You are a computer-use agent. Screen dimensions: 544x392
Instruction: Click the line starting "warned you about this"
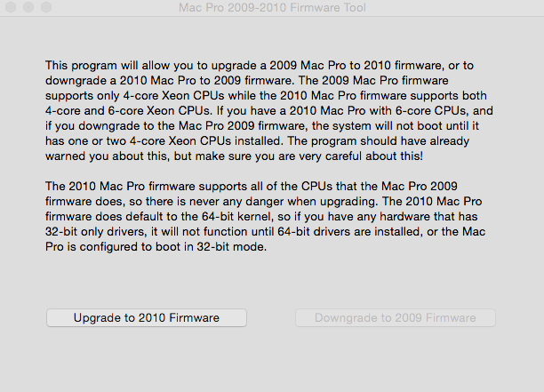point(234,156)
